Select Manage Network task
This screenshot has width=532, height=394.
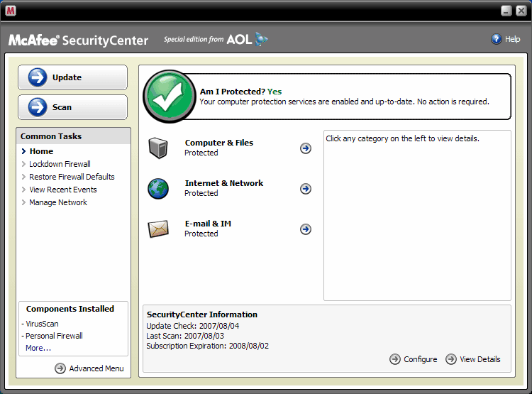[x=58, y=202]
